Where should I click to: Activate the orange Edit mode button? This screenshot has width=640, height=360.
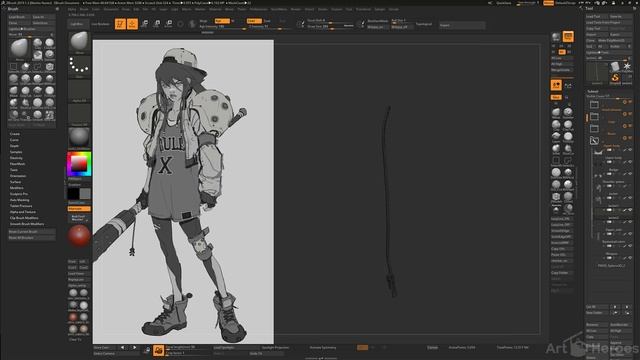(x=120, y=24)
